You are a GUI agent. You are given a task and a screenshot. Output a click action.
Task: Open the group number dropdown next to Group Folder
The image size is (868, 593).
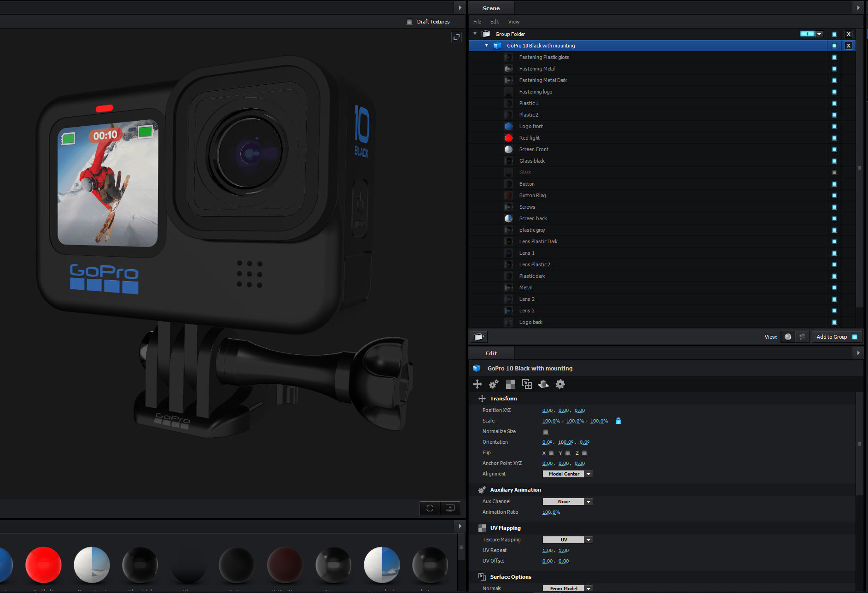pyautogui.click(x=819, y=34)
